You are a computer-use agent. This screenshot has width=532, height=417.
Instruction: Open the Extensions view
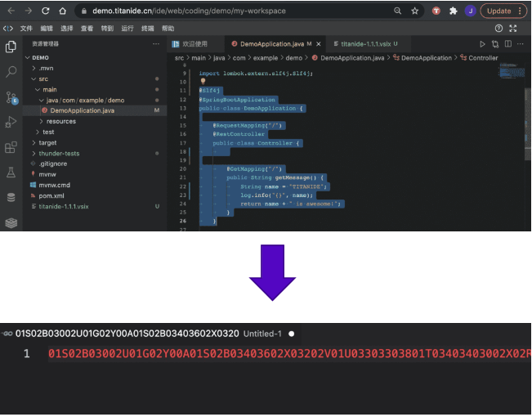tap(11, 148)
